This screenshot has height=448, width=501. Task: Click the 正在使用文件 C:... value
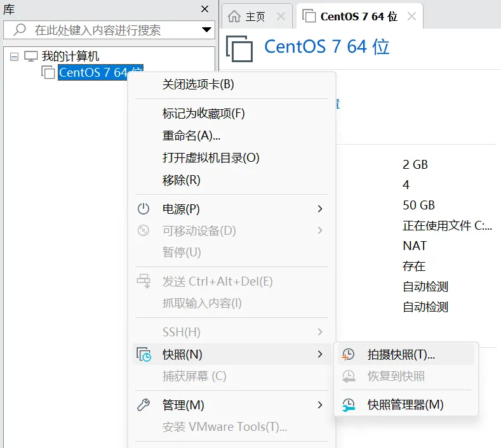pyautogui.click(x=447, y=225)
